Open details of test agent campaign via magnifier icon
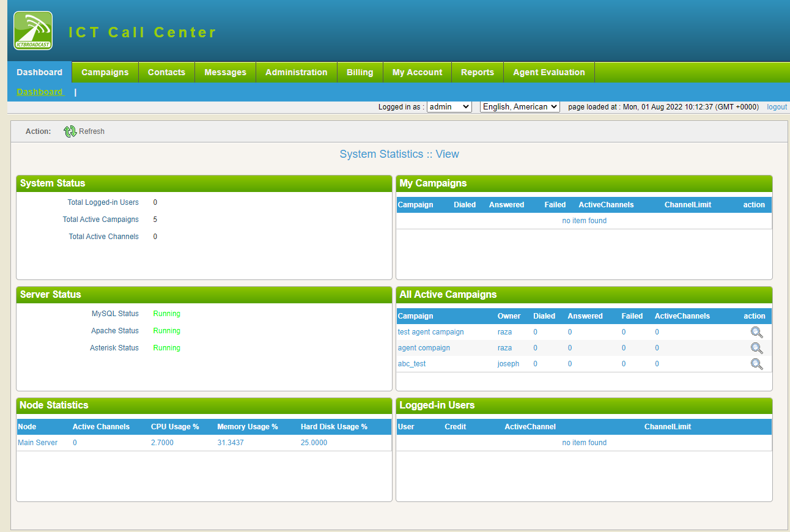 coord(756,332)
